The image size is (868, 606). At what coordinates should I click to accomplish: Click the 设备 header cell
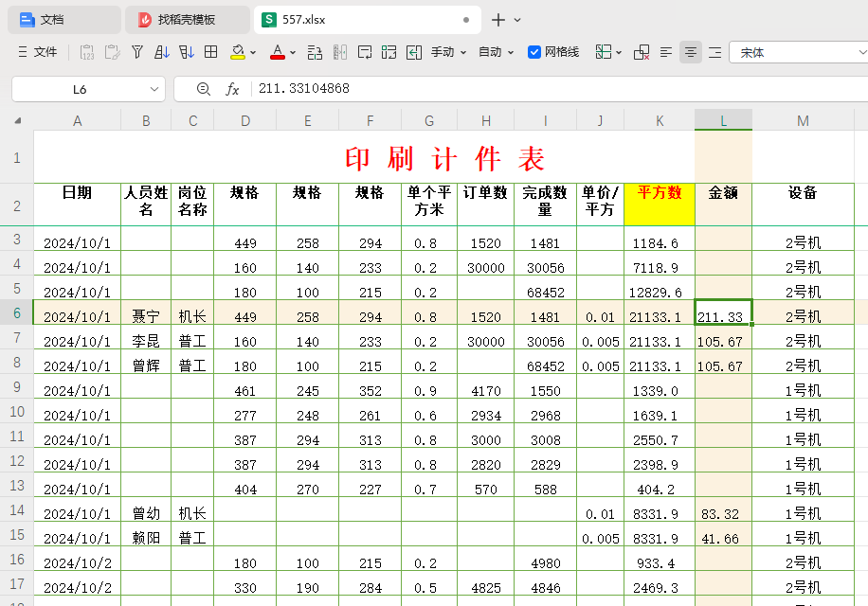[803, 205]
